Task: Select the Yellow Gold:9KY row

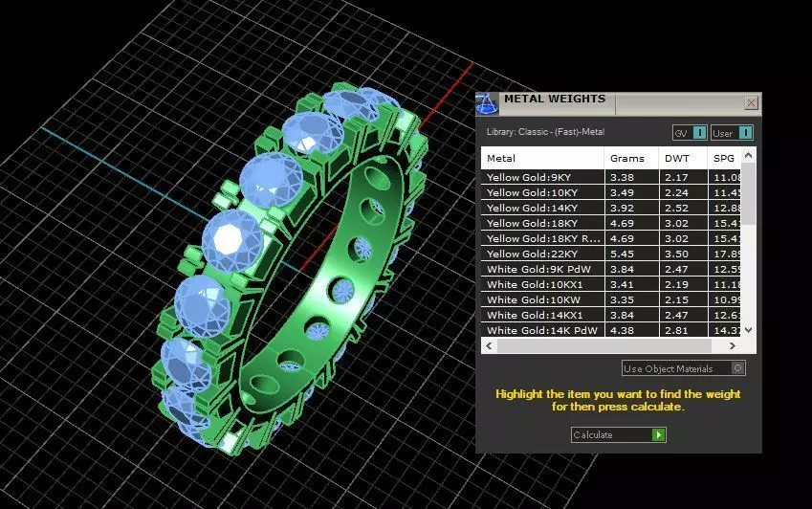Action: pos(610,177)
